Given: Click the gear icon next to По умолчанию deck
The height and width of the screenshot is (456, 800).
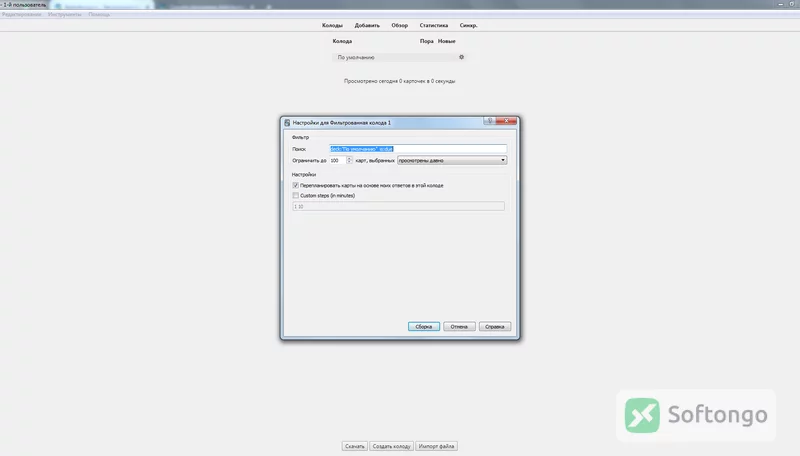Looking at the screenshot, I should pos(461,57).
